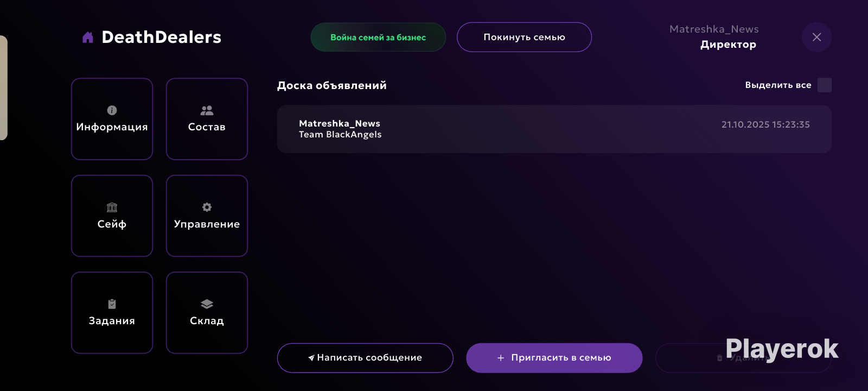
Task: Close the family menu with the X
Action: 816,37
